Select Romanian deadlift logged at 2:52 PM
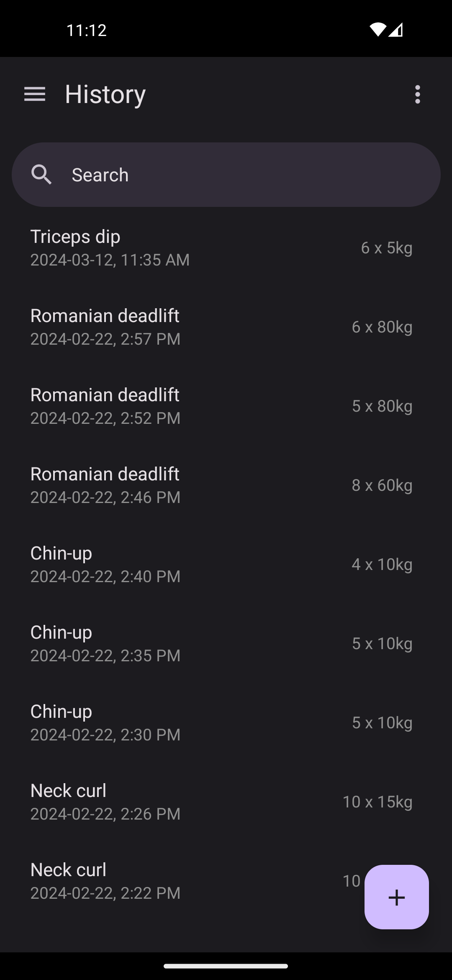Image resolution: width=452 pixels, height=980 pixels. pos(167,406)
